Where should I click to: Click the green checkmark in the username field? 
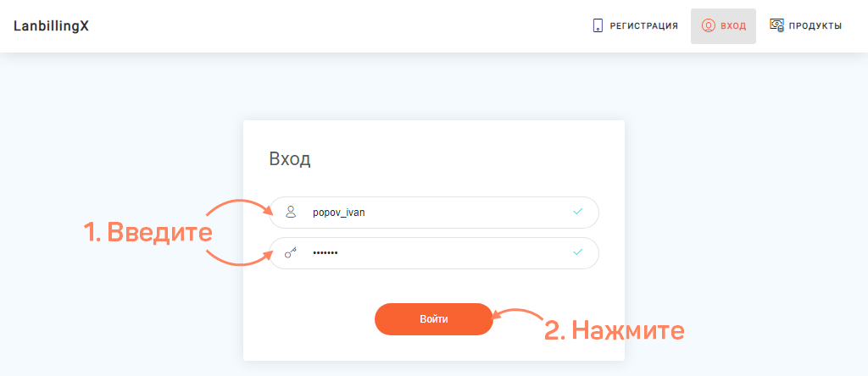pos(578,211)
